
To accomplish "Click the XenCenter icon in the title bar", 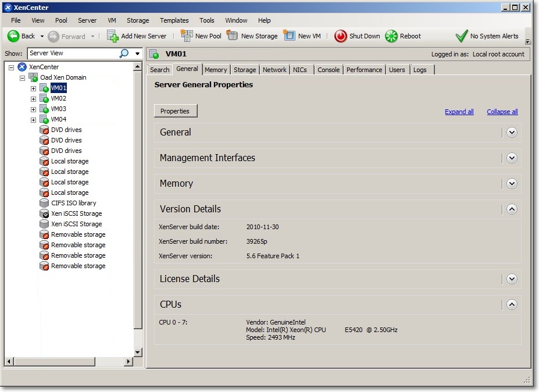I will pos(8,7).
